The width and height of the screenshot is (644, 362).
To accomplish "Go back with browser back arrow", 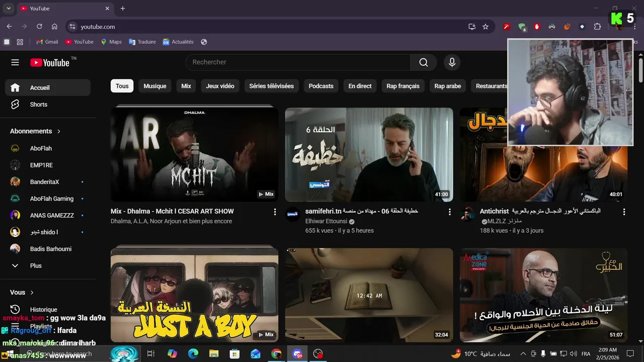I will 9,27.
